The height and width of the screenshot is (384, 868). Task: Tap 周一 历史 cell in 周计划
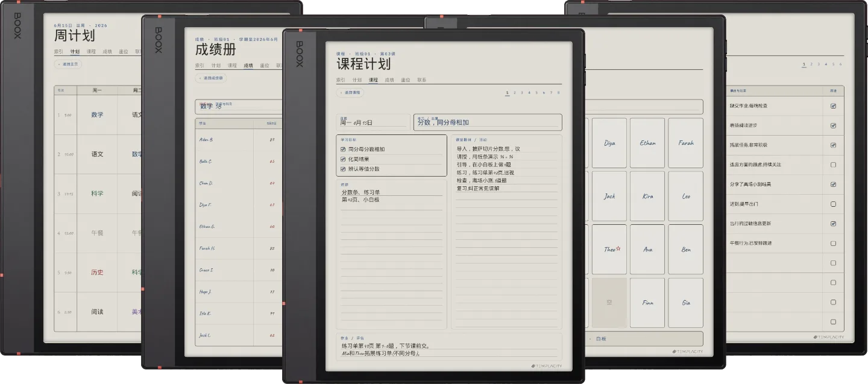(x=97, y=272)
